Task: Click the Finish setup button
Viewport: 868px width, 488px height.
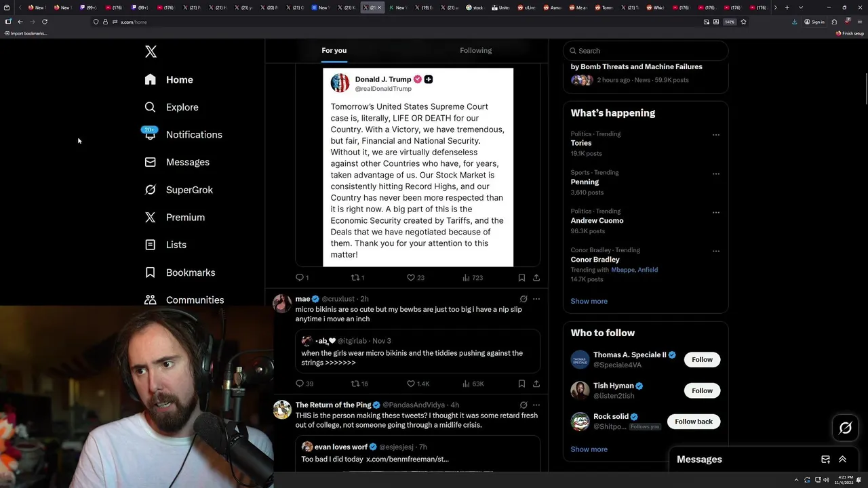Action: [850, 33]
